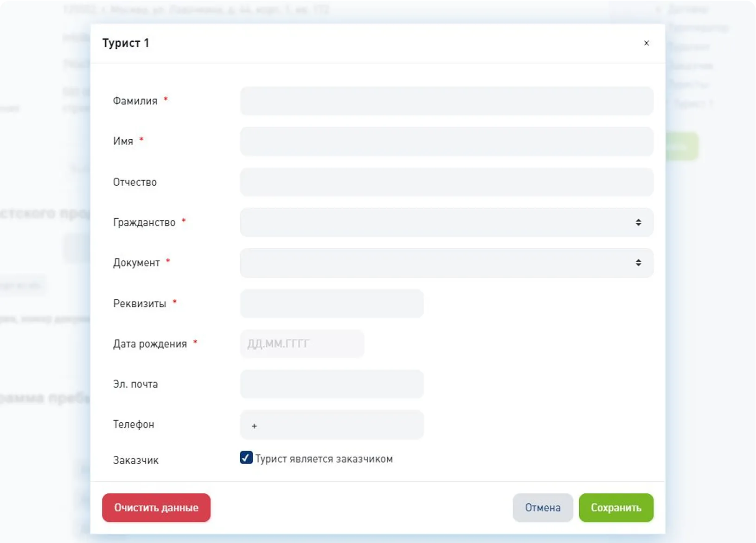The image size is (756, 543).
Task: Click the Турист 1 dialog title
Action: (x=126, y=43)
